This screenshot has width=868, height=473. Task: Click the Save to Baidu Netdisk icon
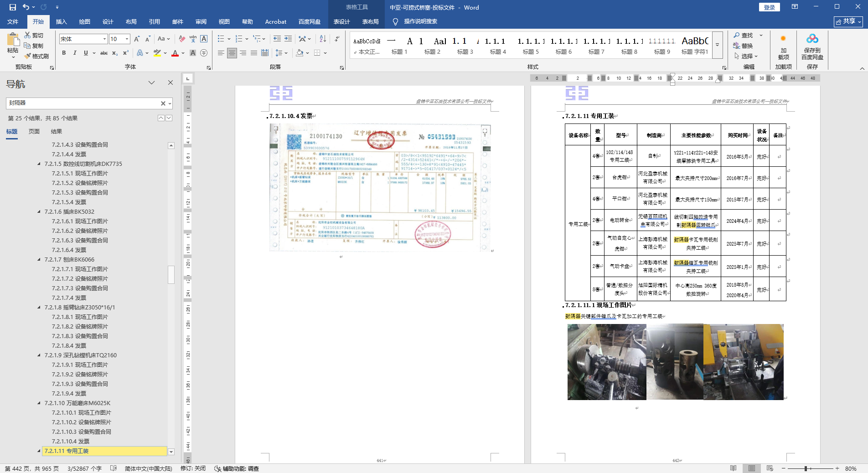pyautogui.click(x=812, y=39)
